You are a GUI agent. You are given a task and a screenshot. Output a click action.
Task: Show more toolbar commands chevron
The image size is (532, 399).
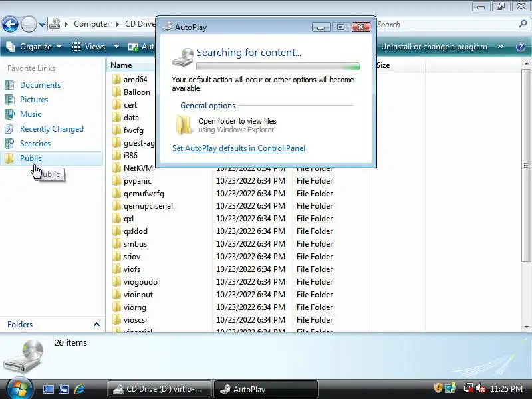pyautogui.click(x=501, y=46)
